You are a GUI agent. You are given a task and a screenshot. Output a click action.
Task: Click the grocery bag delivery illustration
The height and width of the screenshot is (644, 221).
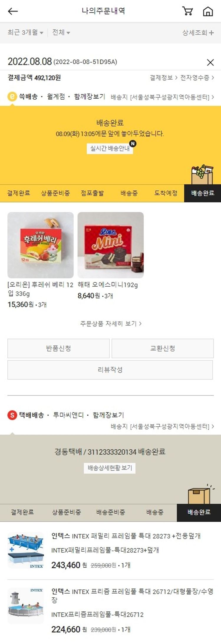pyautogui.click(x=202, y=175)
